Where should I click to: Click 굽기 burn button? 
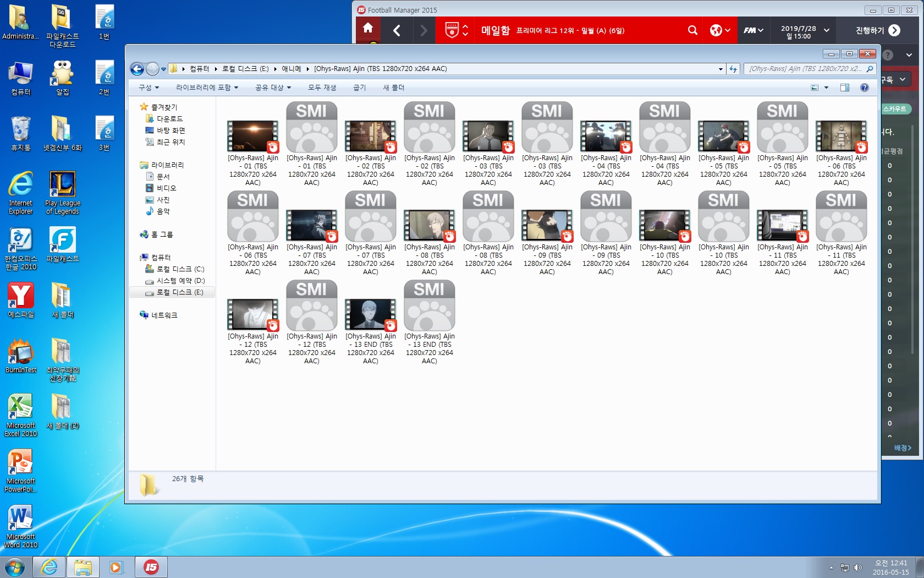pos(359,88)
